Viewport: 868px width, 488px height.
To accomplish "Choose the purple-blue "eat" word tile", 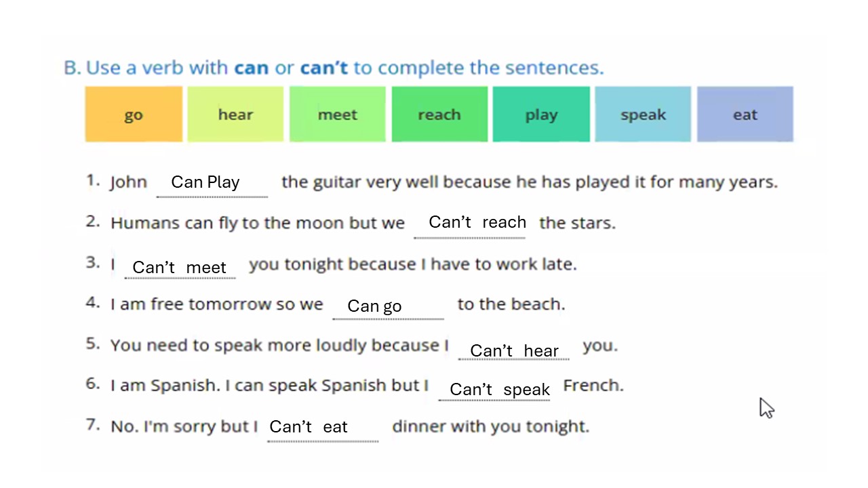I will [x=745, y=115].
